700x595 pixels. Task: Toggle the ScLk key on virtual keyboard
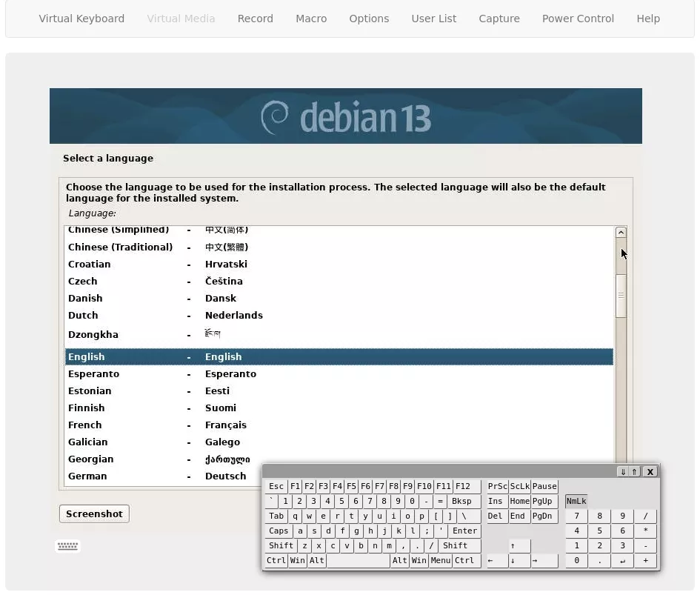(x=520, y=486)
